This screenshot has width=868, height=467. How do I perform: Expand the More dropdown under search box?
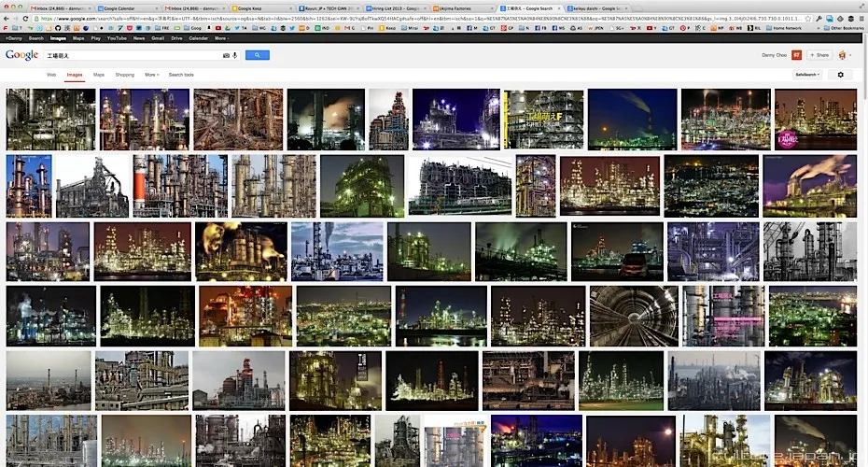152,75
